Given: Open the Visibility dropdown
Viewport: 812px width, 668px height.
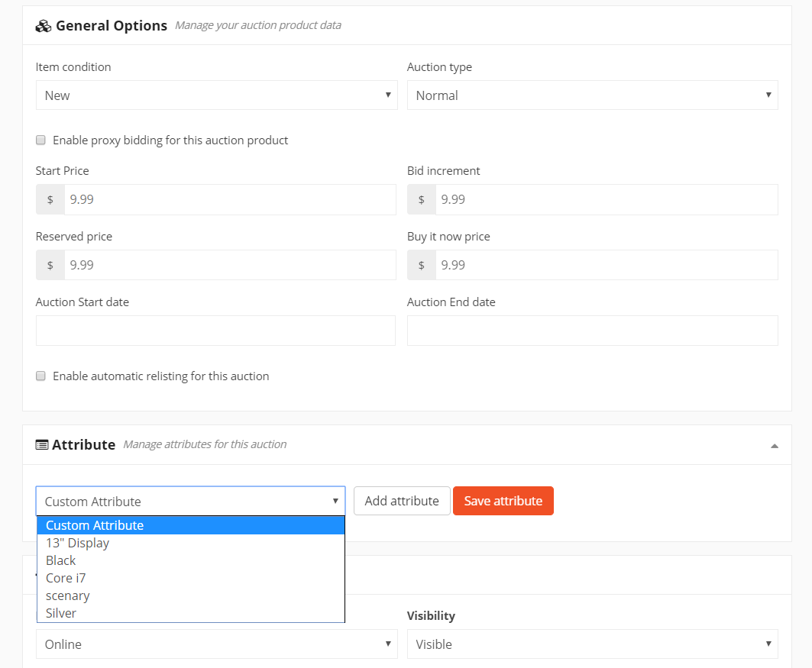Looking at the screenshot, I should (x=593, y=644).
